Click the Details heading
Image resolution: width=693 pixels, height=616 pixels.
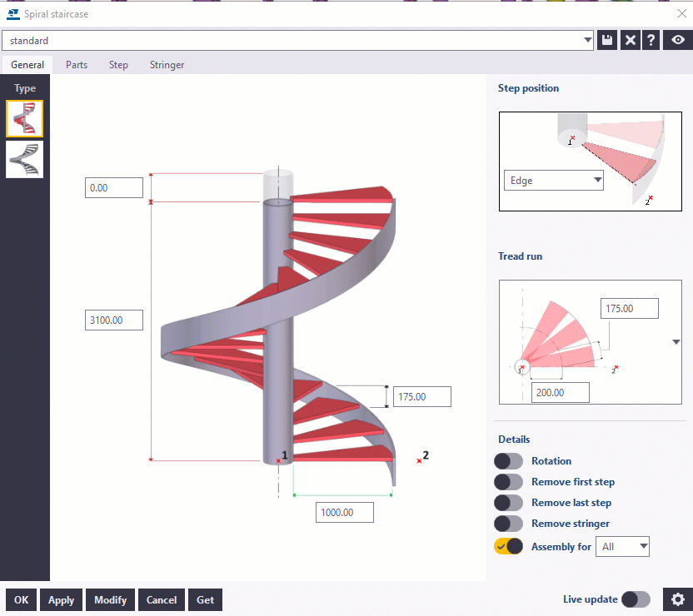tap(514, 439)
